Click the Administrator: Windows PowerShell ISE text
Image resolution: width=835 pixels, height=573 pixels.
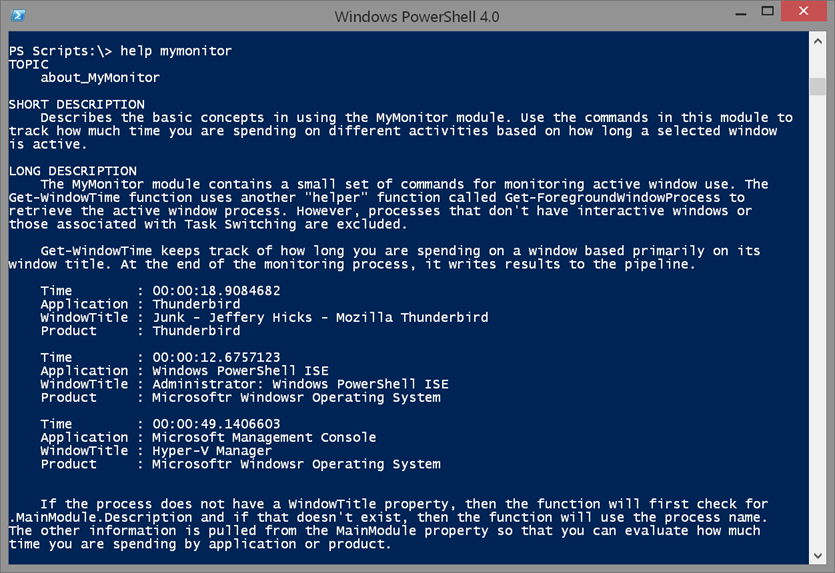(x=300, y=384)
